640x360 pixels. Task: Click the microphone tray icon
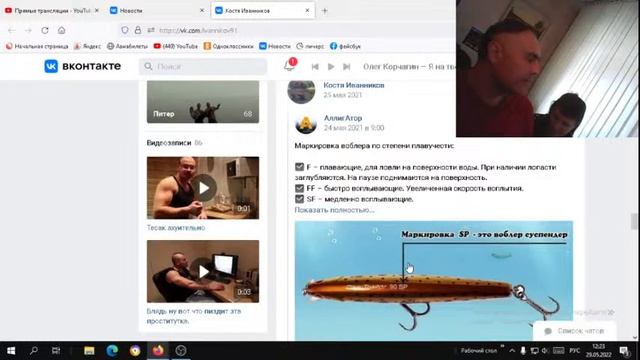point(523,351)
